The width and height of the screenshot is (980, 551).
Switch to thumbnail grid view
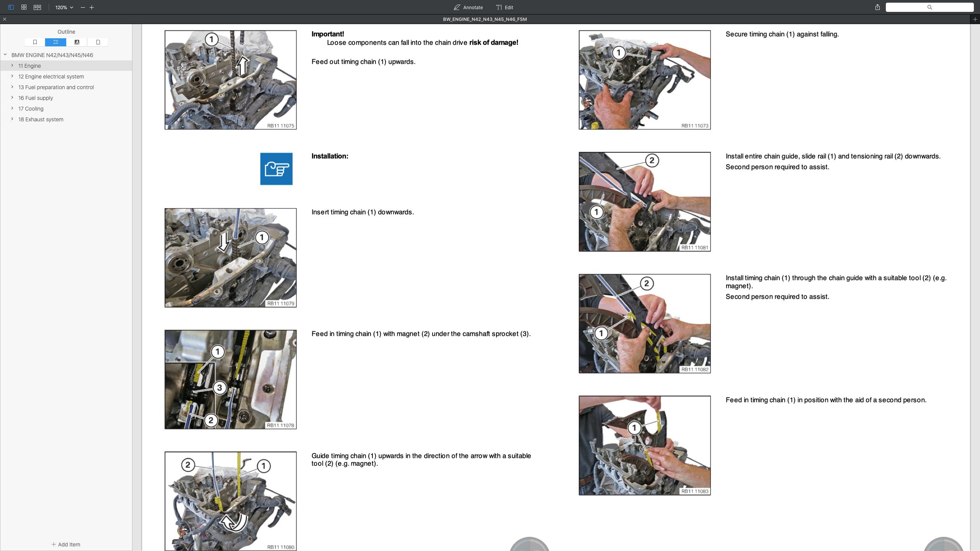coord(24,7)
